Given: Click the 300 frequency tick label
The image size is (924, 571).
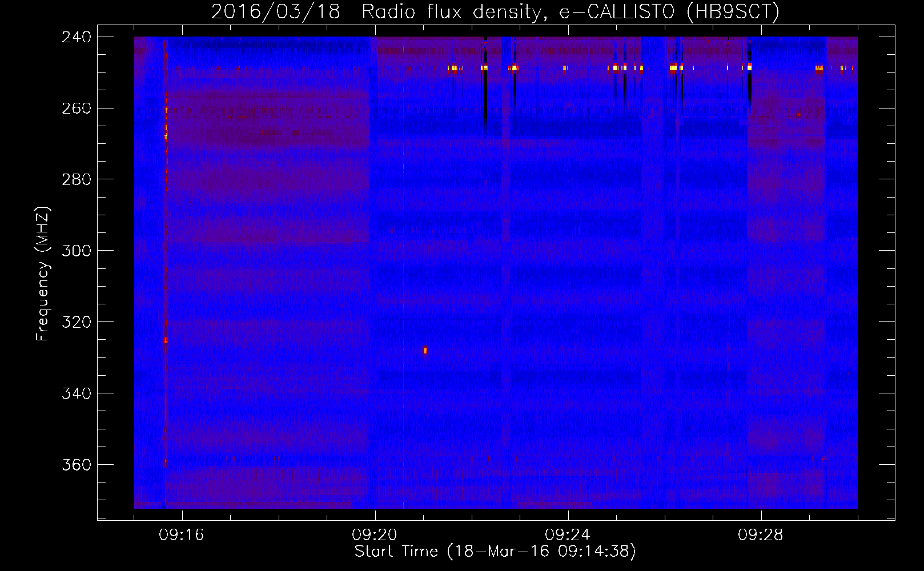Looking at the screenshot, I should coord(77,251).
